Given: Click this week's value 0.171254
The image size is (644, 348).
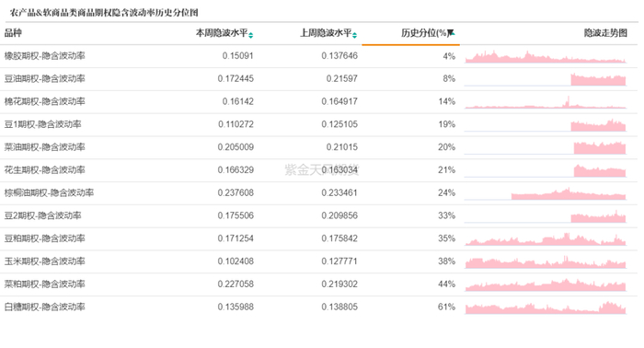Looking at the screenshot, I should pos(236,238).
